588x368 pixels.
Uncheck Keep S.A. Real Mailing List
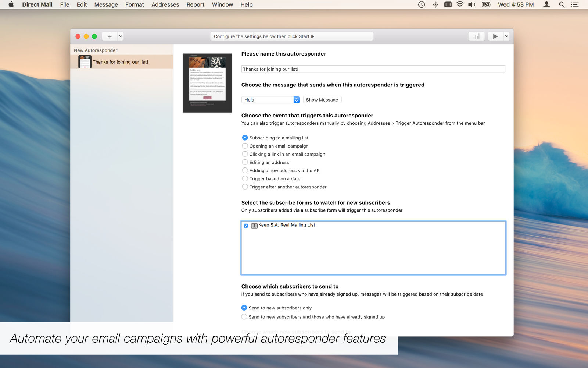[246, 226]
